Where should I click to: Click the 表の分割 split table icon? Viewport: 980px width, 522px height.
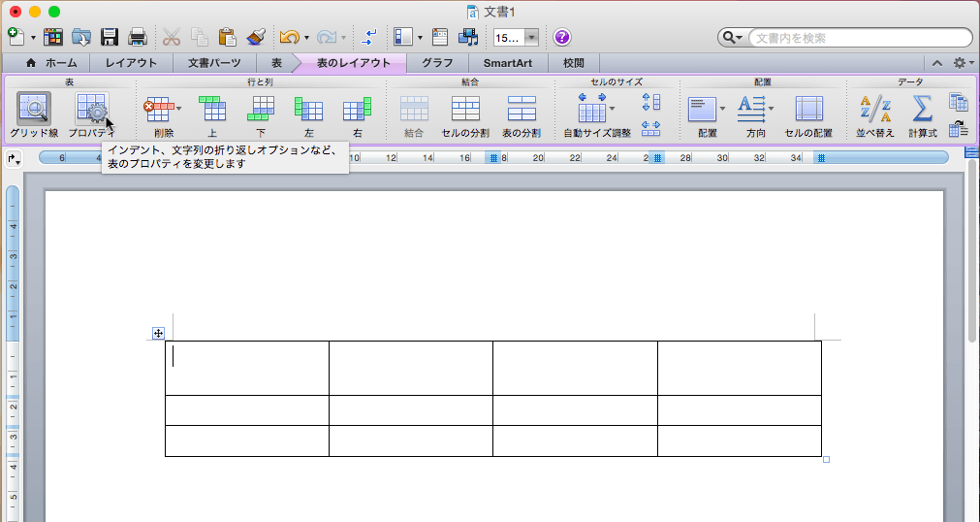point(522,109)
